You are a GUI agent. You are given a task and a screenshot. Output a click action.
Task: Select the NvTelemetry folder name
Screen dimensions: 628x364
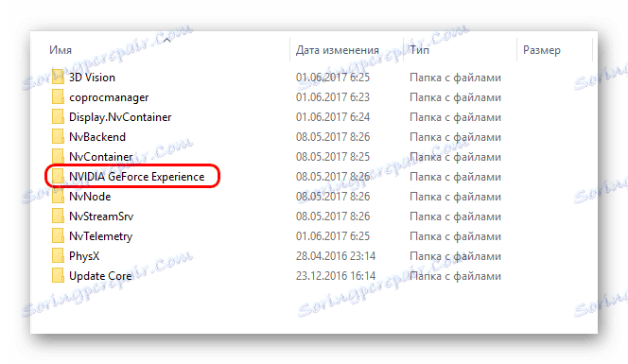tap(100, 236)
